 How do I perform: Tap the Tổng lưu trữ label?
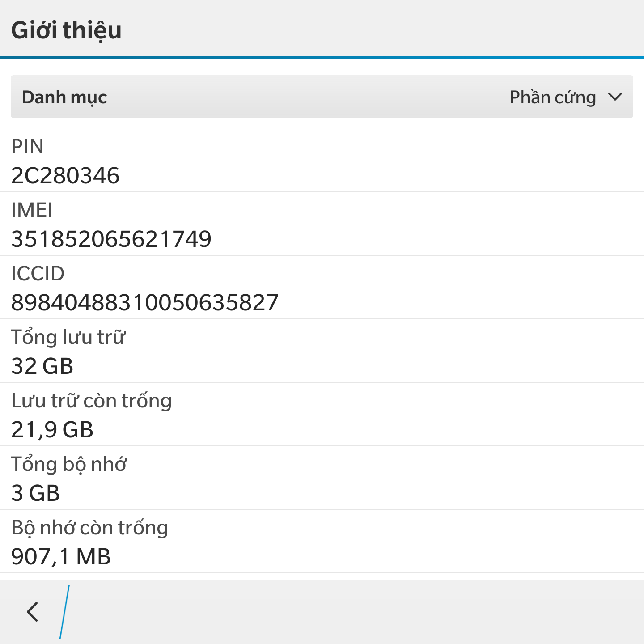(x=68, y=337)
